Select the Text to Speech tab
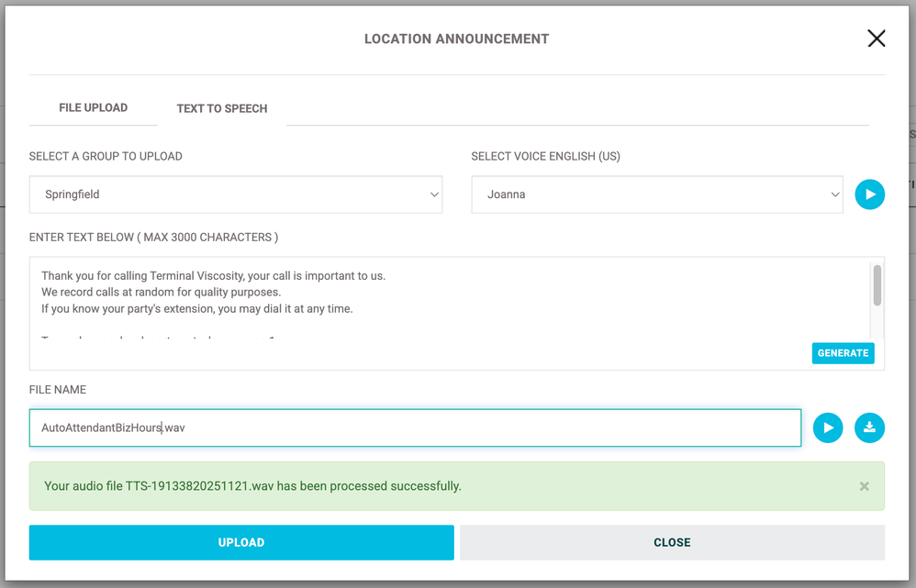 point(221,108)
